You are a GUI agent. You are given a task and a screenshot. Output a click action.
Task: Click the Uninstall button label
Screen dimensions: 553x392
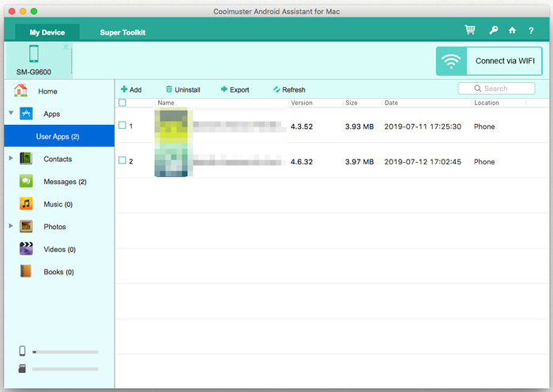[x=187, y=90]
